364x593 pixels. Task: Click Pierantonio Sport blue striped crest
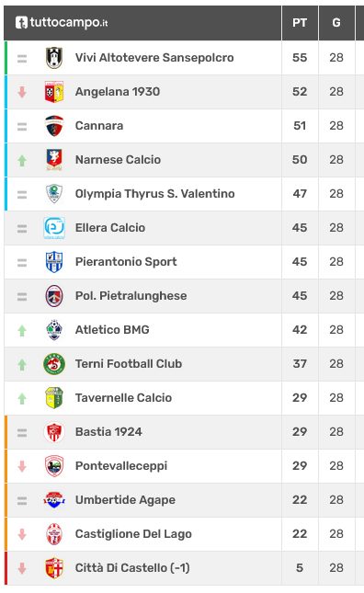pos(54,262)
